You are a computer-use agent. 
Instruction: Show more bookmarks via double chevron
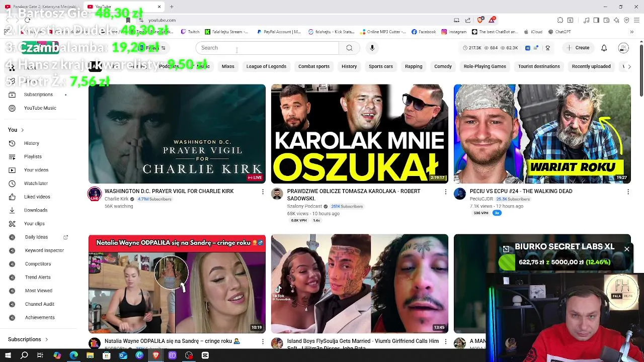[x=631, y=32]
